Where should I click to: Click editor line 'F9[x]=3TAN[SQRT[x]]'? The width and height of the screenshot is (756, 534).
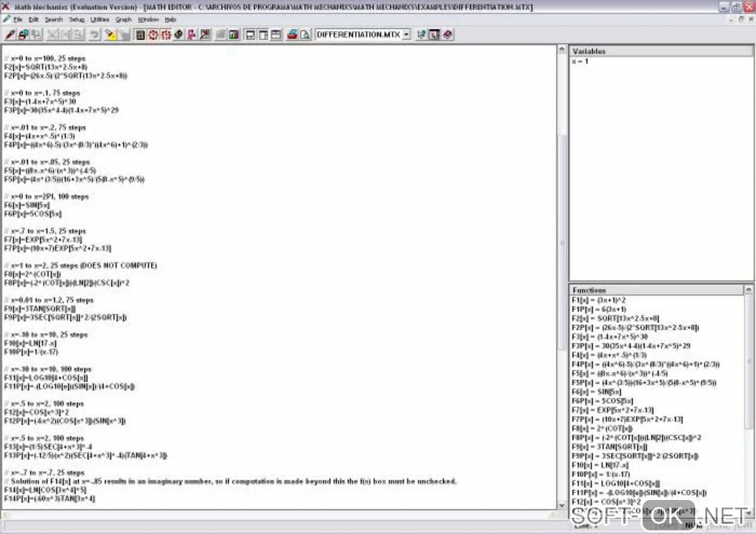coord(39,309)
